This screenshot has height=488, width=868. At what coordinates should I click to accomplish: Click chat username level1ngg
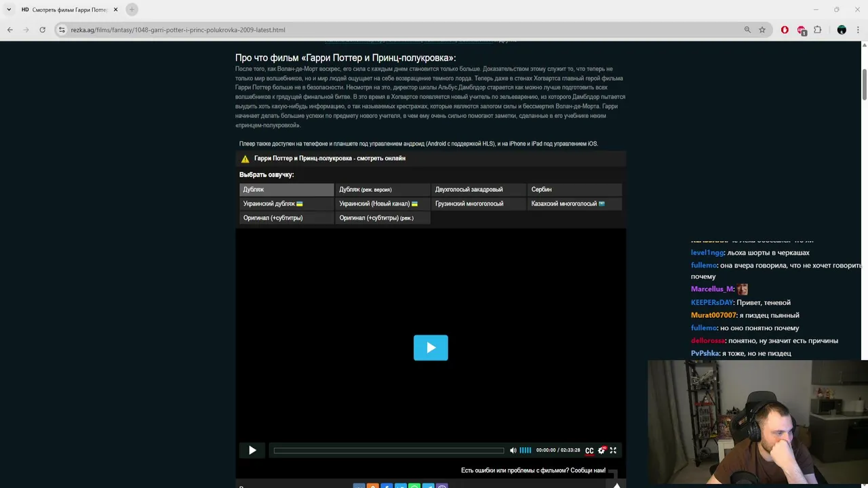pos(707,253)
